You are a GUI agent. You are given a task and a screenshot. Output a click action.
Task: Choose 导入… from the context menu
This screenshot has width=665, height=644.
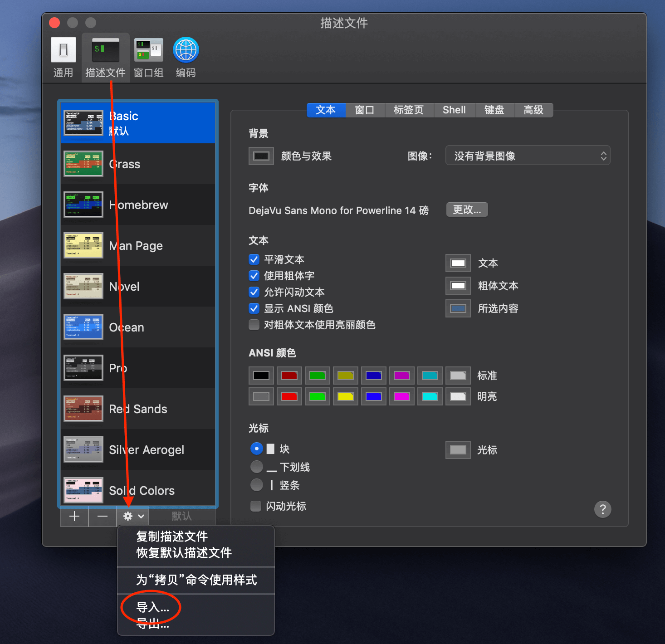(153, 607)
